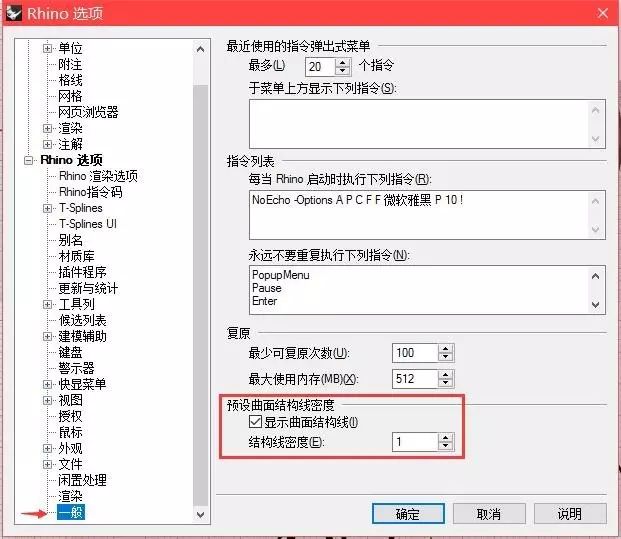Increase 结构线密度 value with up arrow
The height and width of the screenshot is (539, 621).
coord(446,437)
